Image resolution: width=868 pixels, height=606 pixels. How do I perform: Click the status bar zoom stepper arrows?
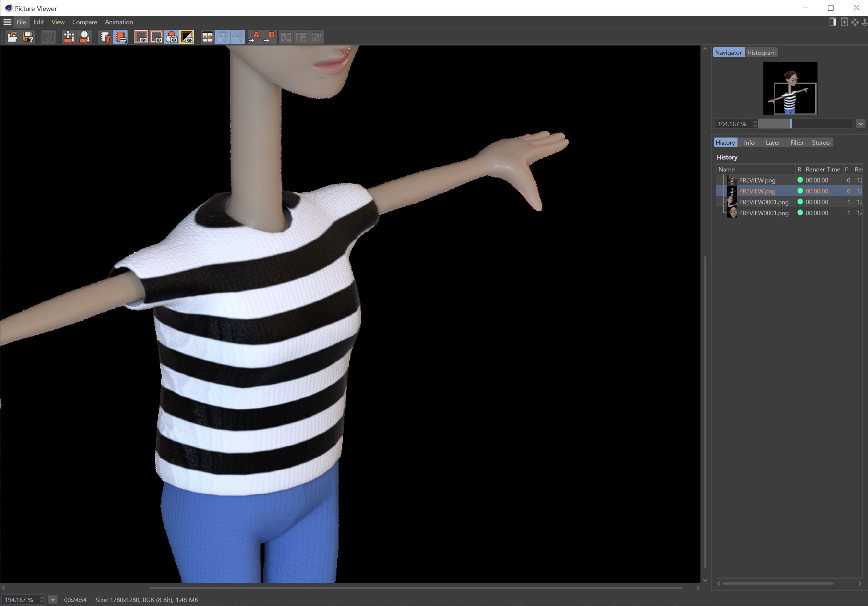(x=42, y=599)
